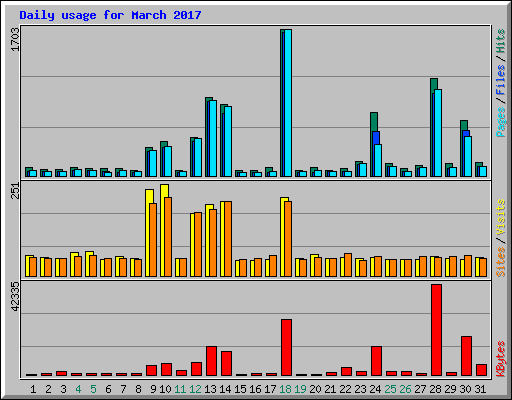Click the 'Daily usage for March 2017' title
Viewport: 512px width, 400px height.
110,15
